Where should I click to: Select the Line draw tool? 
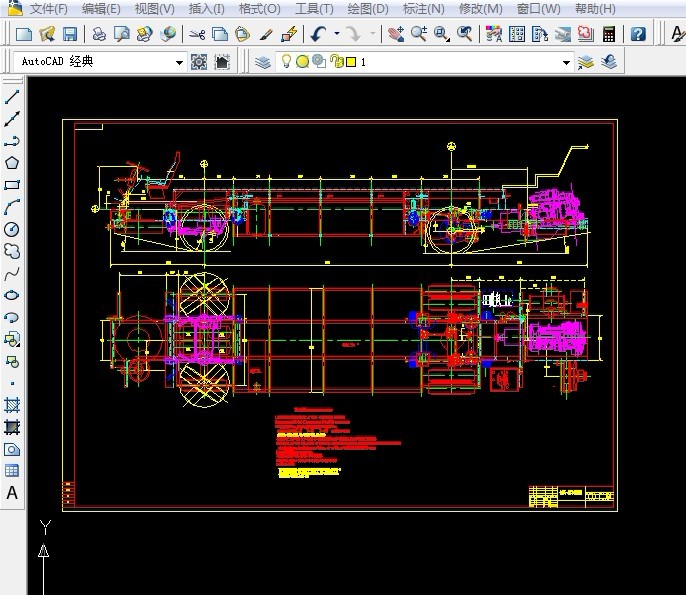(12, 97)
